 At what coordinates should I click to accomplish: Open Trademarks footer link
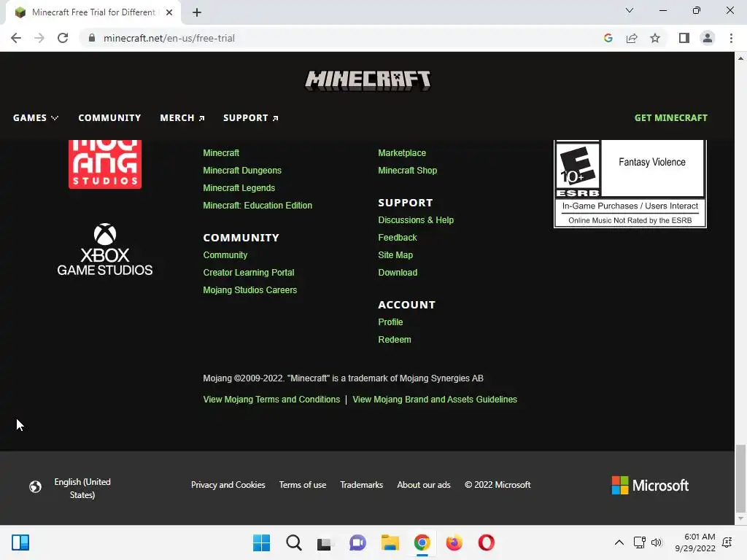[361, 485]
